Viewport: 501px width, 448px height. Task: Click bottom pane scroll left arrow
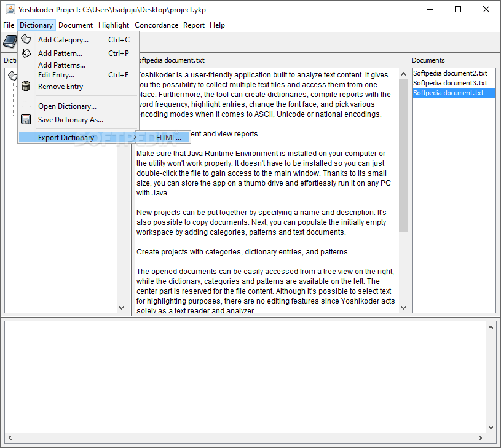tap(10, 438)
